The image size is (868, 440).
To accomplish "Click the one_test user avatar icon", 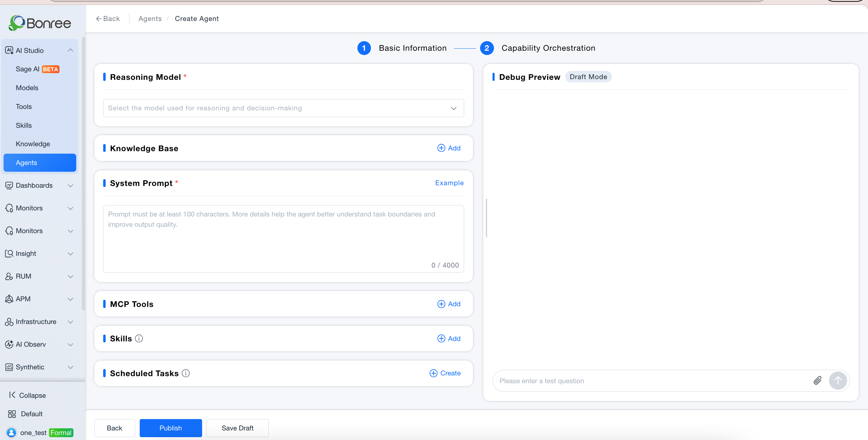I will click(11, 433).
